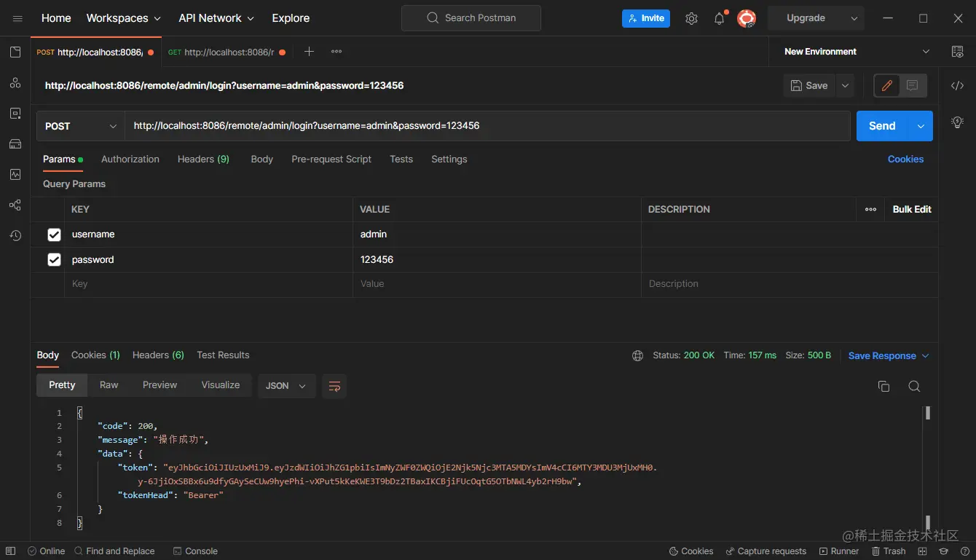Image resolution: width=976 pixels, height=560 pixels.
Task: Open Flows icon in left sidebar
Action: pos(15,205)
